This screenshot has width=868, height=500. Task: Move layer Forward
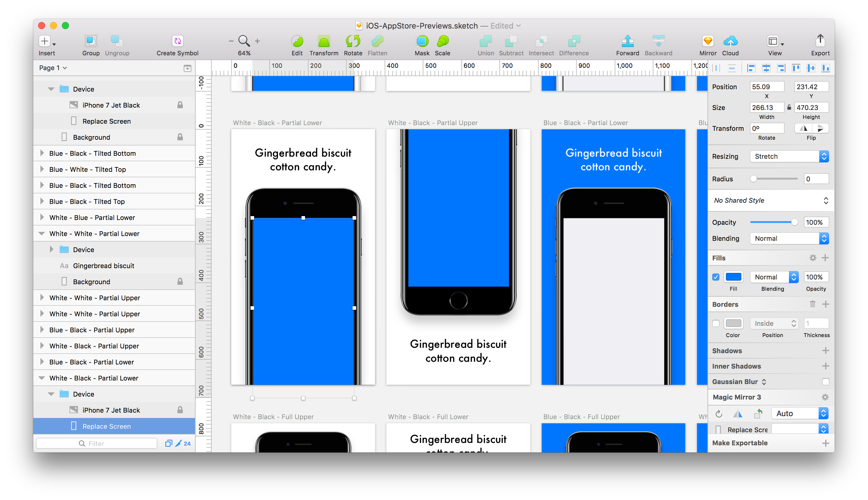pos(627,41)
